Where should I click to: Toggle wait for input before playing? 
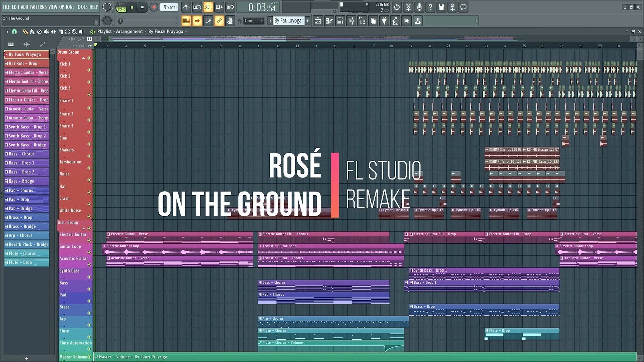tap(197, 7)
